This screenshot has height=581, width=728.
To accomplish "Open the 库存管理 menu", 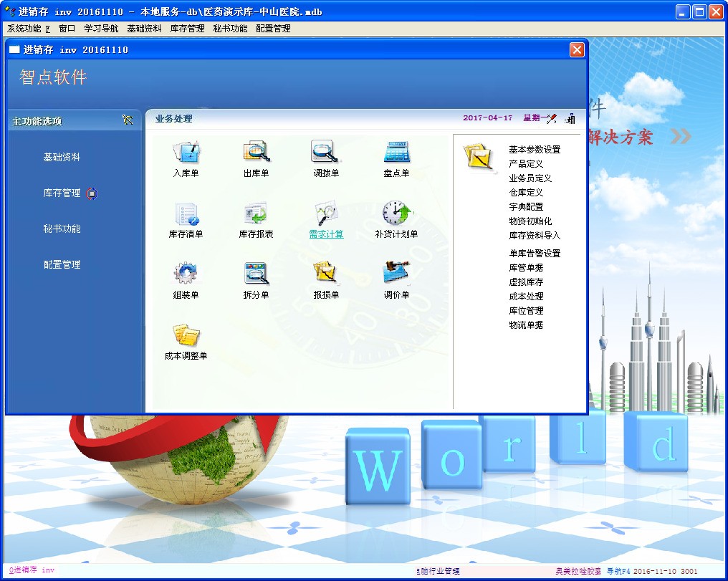I will click(186, 29).
